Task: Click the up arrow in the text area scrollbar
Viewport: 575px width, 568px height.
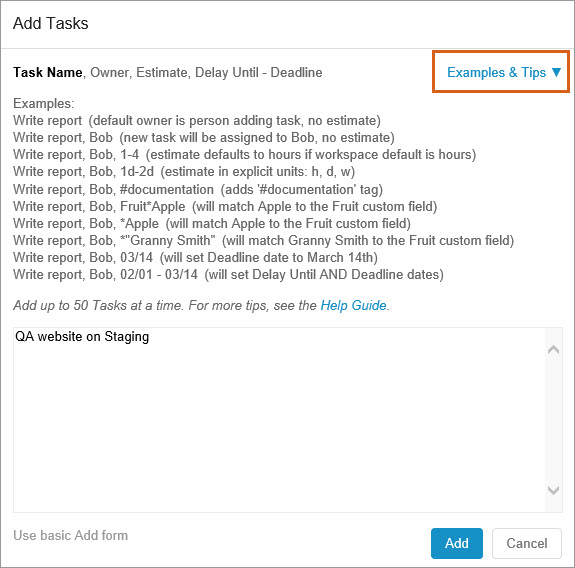Action: pos(553,349)
